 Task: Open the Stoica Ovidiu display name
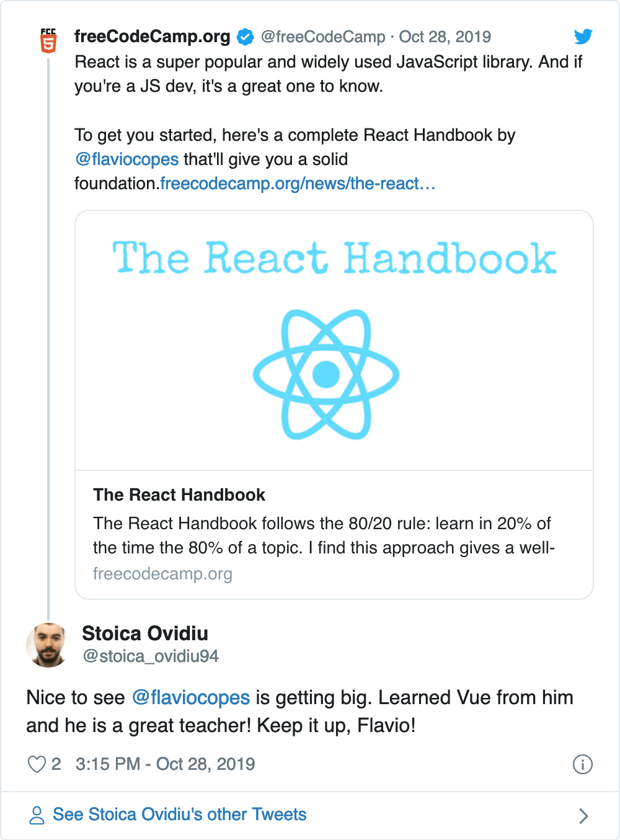pyautogui.click(x=145, y=633)
